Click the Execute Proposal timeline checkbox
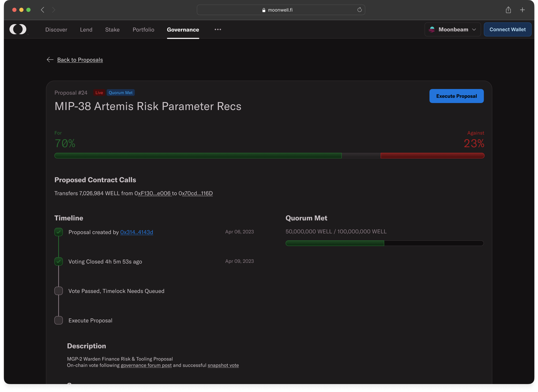Viewport: 538px width, 392px height. pos(58,320)
